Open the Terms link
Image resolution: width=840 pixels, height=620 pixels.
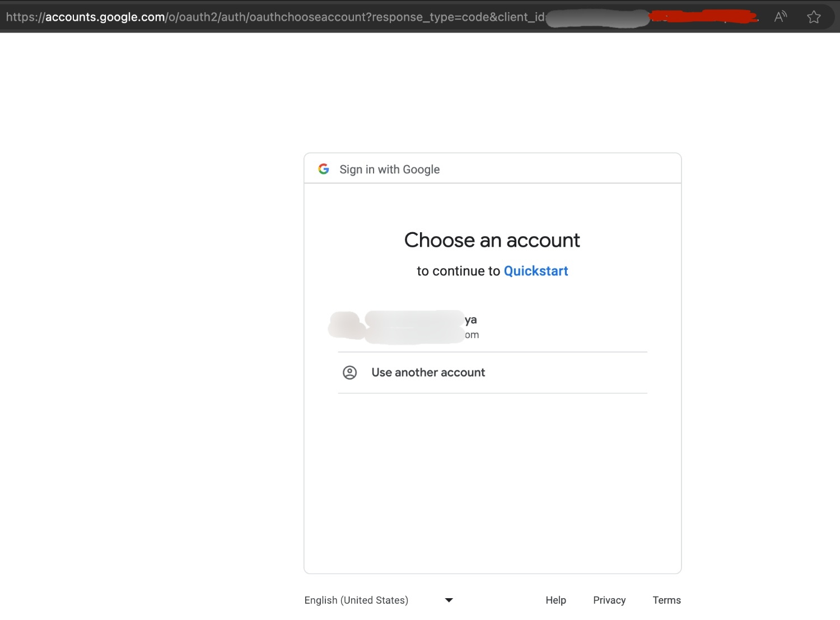coord(666,600)
